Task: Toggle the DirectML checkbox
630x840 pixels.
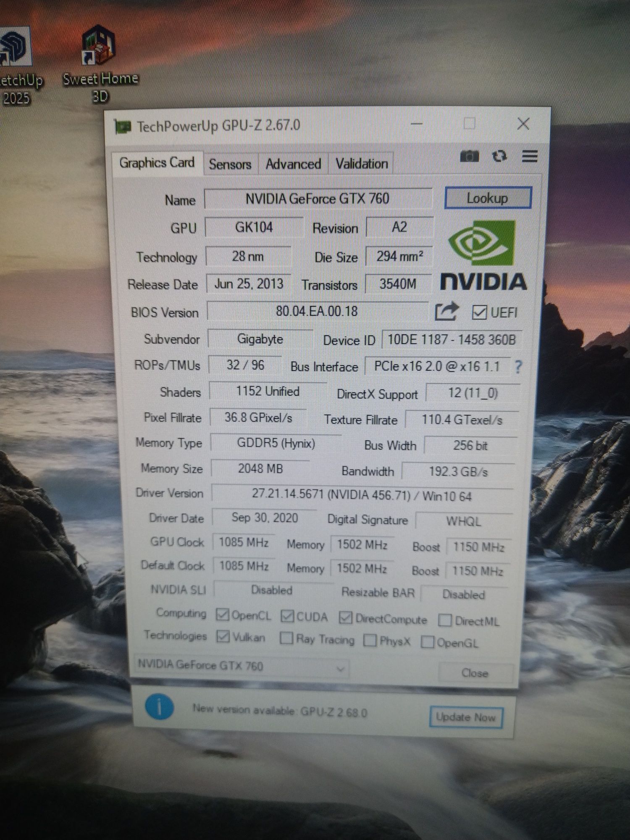Action: pos(444,620)
